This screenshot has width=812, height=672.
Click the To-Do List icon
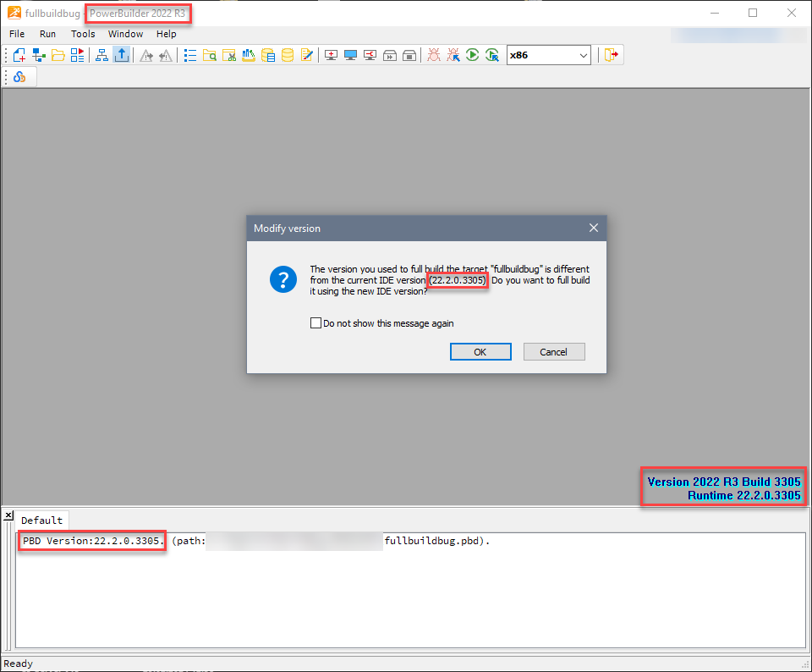189,55
